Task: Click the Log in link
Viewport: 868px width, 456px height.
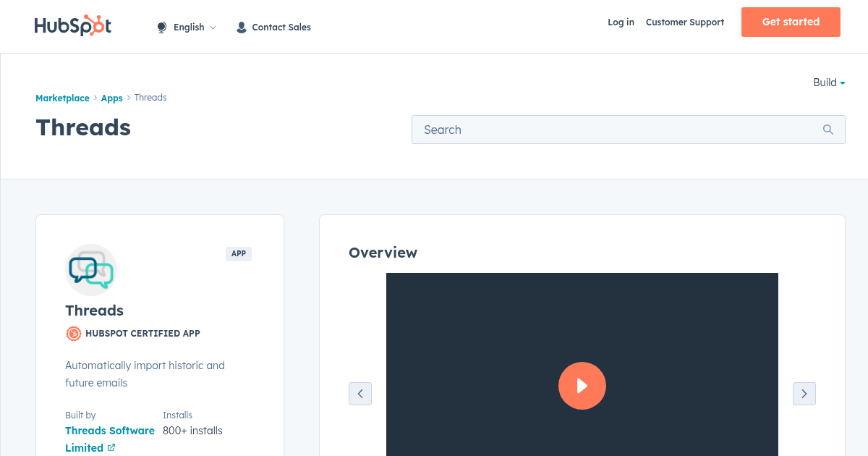Action: tap(621, 22)
